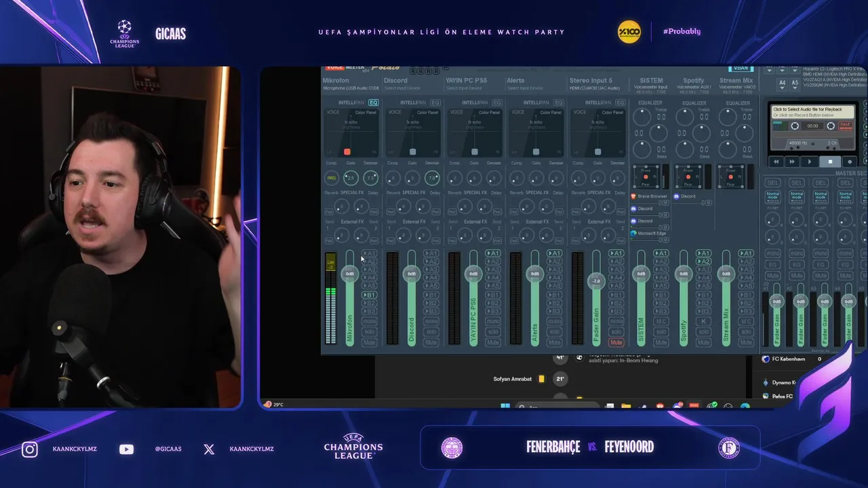This screenshot has height=488, width=868.
Task: Click SISTEM Front/Rear pan pad
Action: click(645, 177)
